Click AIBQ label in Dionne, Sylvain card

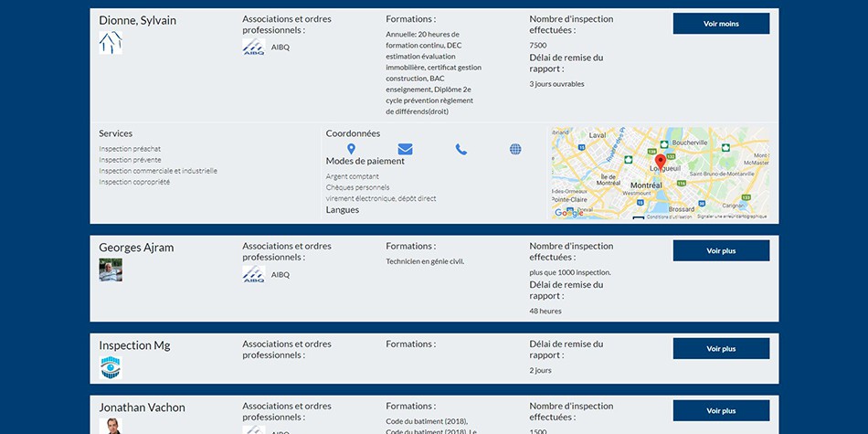281,47
